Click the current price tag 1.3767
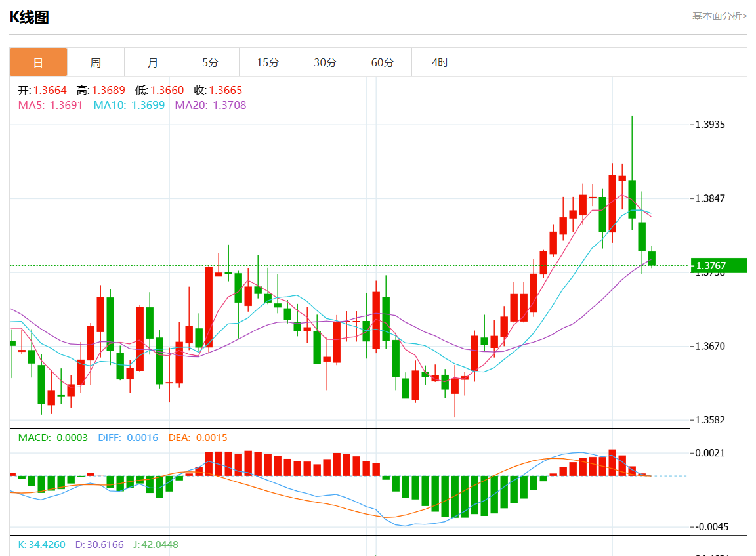This screenshot has width=756, height=556. 719,266
